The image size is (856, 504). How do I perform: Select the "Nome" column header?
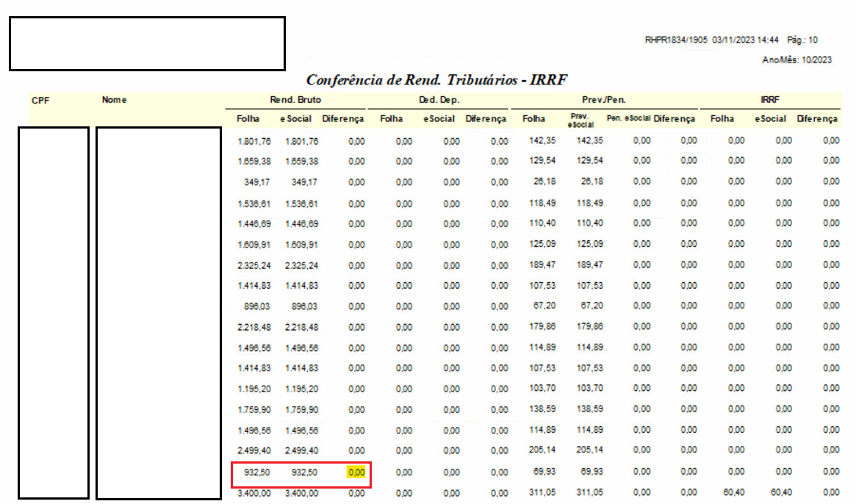pyautogui.click(x=114, y=100)
